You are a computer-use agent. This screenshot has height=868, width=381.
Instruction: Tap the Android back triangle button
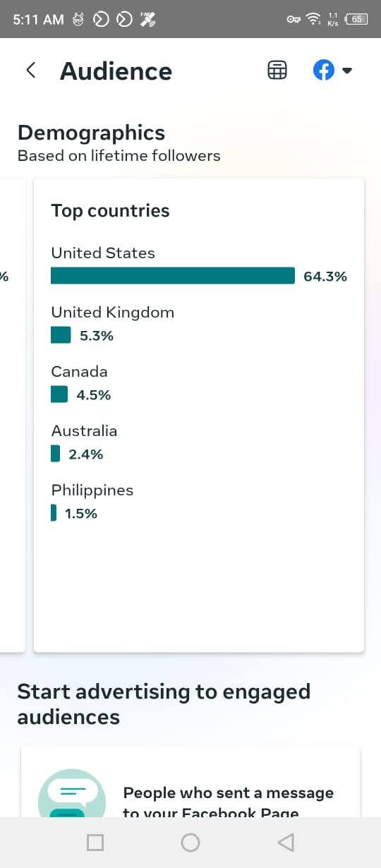click(285, 842)
